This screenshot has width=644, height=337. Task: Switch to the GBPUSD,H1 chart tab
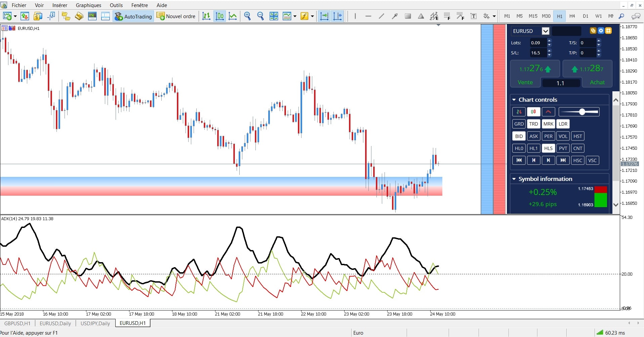(17, 323)
